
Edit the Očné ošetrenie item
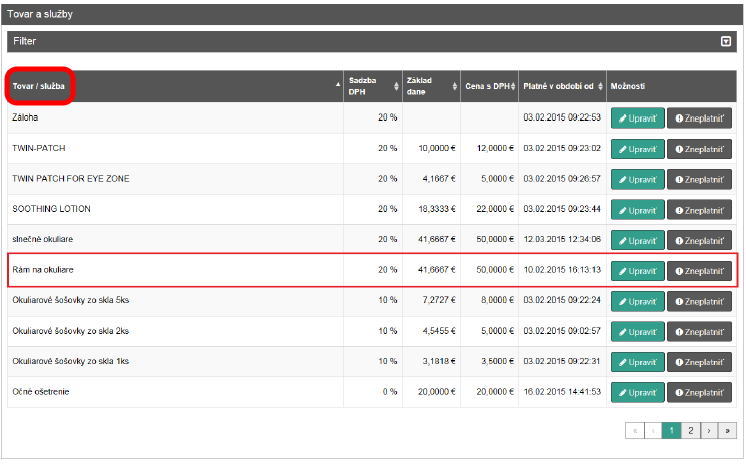click(637, 393)
